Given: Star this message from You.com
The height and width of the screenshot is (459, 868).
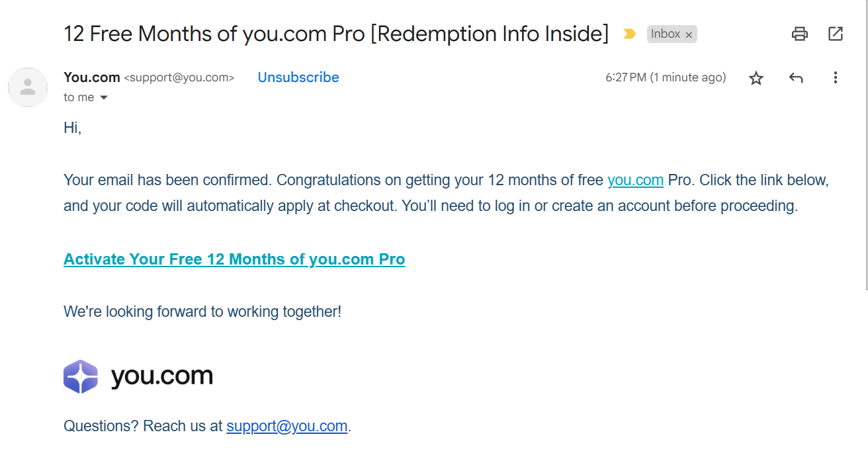Looking at the screenshot, I should coord(756,78).
